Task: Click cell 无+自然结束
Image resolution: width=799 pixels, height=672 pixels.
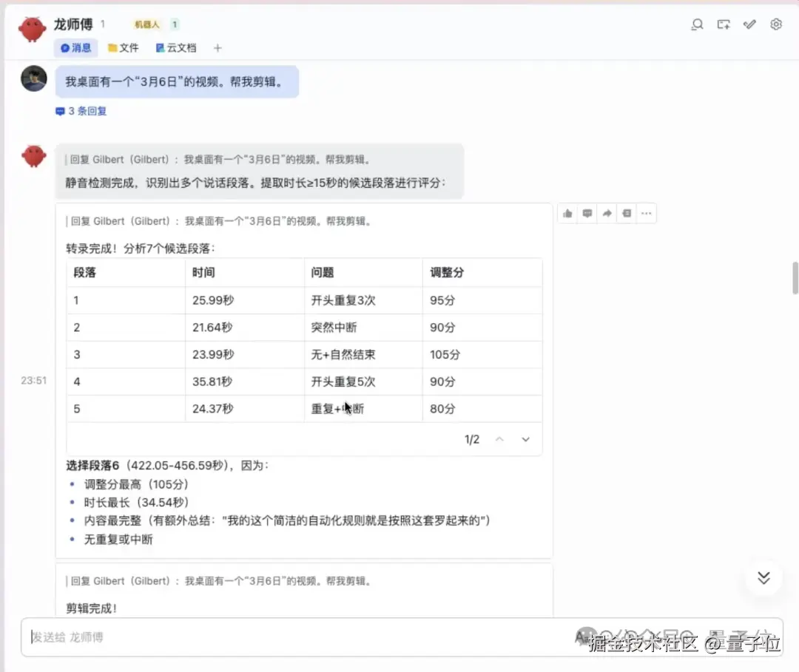Action: click(x=343, y=354)
